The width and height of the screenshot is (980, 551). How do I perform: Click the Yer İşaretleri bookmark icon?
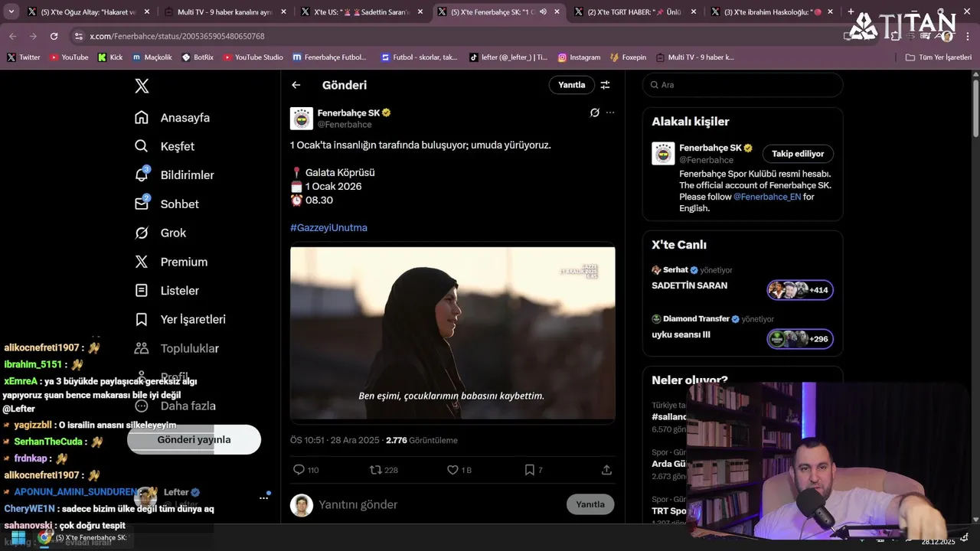pos(142,319)
